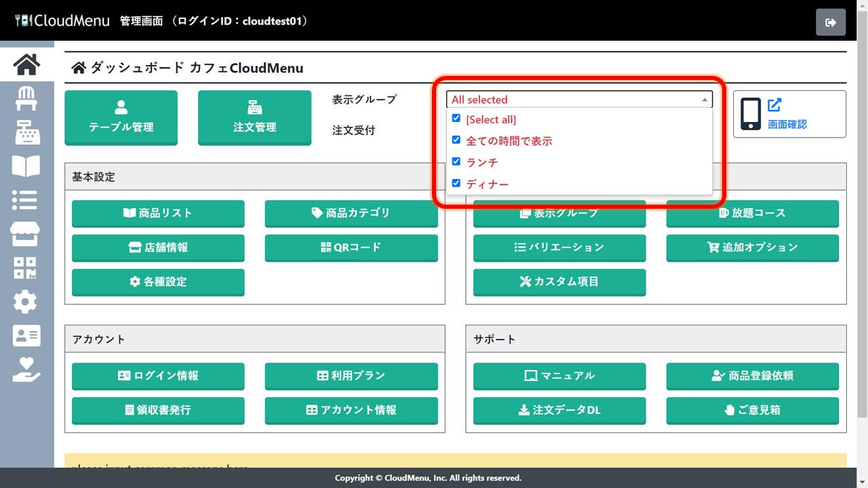Open the settings gear sidebar icon
Image resolution: width=868 pixels, height=488 pixels.
[x=26, y=302]
